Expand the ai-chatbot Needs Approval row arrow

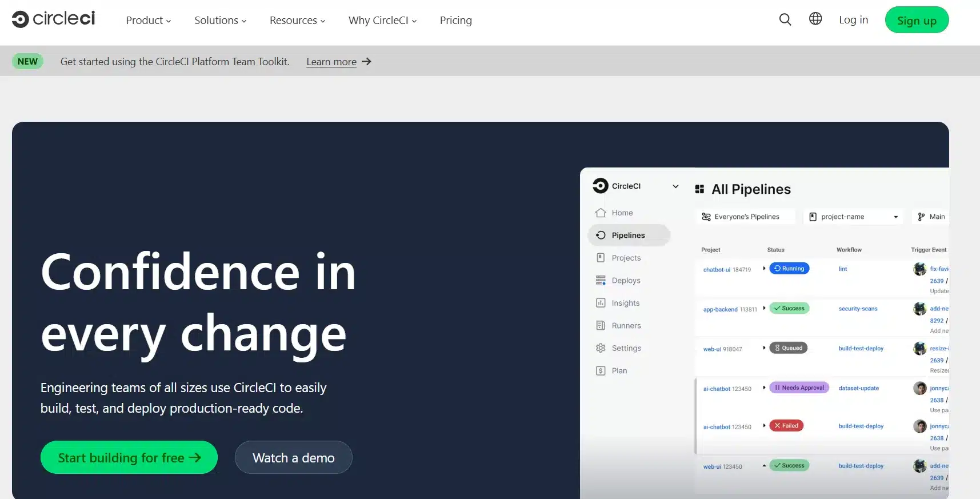click(764, 388)
